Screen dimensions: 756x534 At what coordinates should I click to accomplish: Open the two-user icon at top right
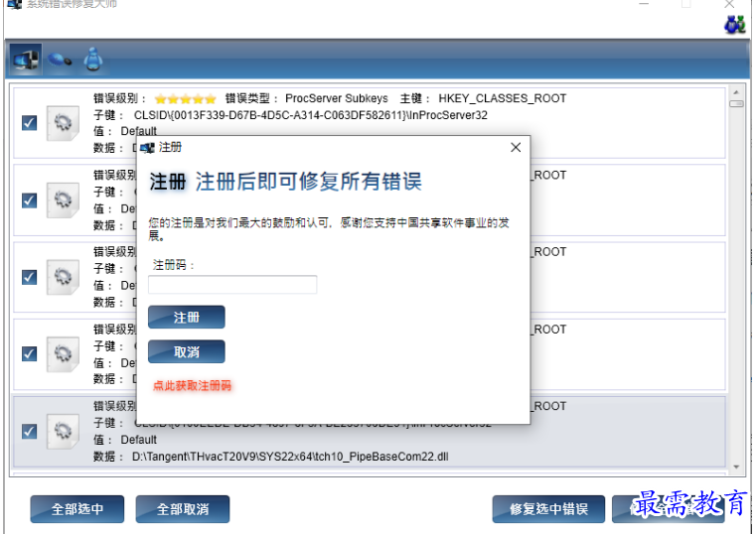pyautogui.click(x=735, y=24)
